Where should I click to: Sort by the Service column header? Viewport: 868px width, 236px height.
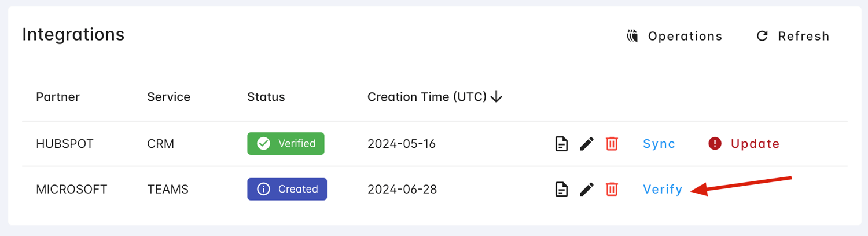[168, 97]
